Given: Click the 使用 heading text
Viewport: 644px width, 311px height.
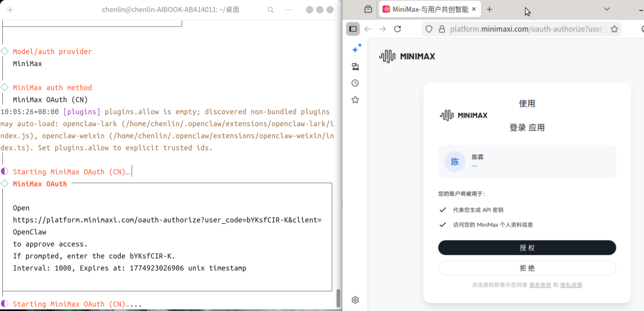Looking at the screenshot, I should click(527, 104).
